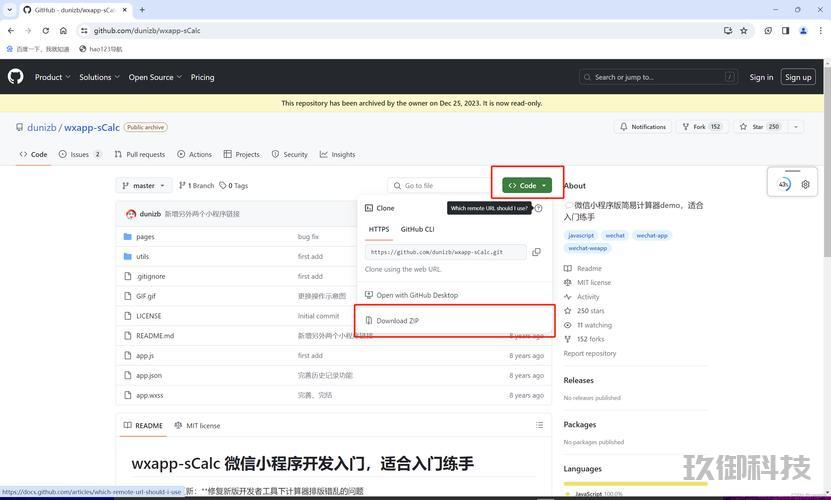Copy the HTTPS clone URL to clipboard
This screenshot has height=500, width=831.
(x=536, y=252)
